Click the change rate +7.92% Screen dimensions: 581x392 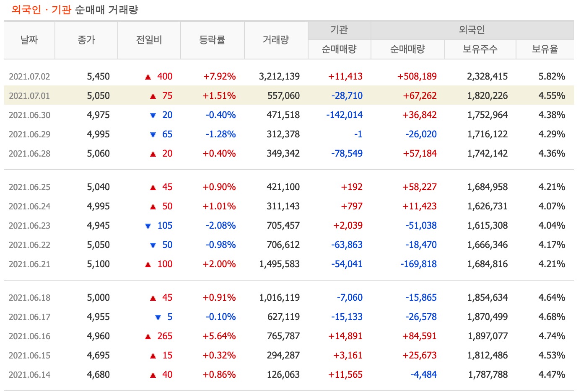pos(219,77)
